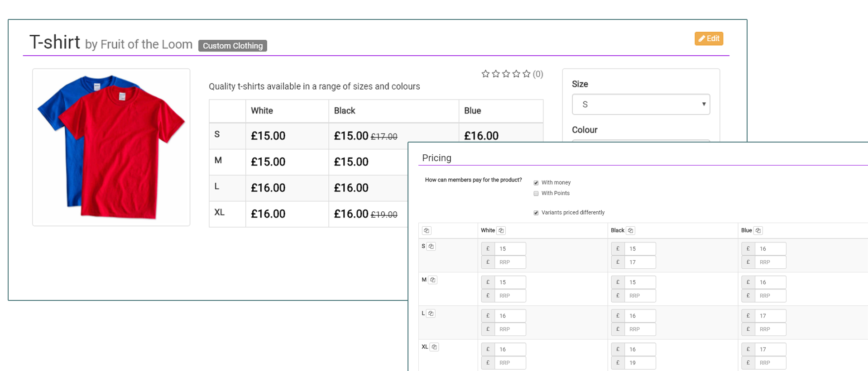Click the t-shirt product image
This screenshot has height=371, width=868.
111,147
